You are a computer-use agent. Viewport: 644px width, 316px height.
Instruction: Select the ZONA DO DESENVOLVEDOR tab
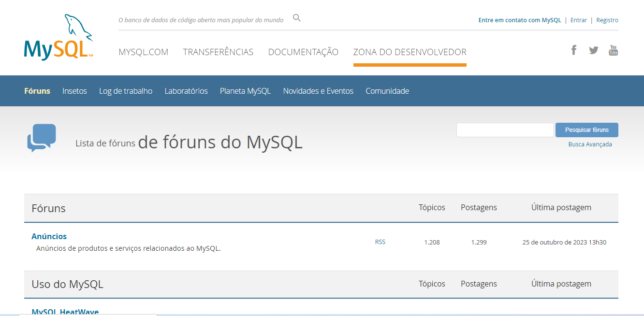coord(410,52)
